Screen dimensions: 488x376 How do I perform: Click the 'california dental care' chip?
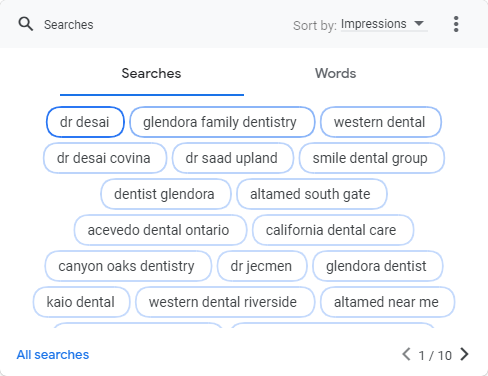click(333, 230)
